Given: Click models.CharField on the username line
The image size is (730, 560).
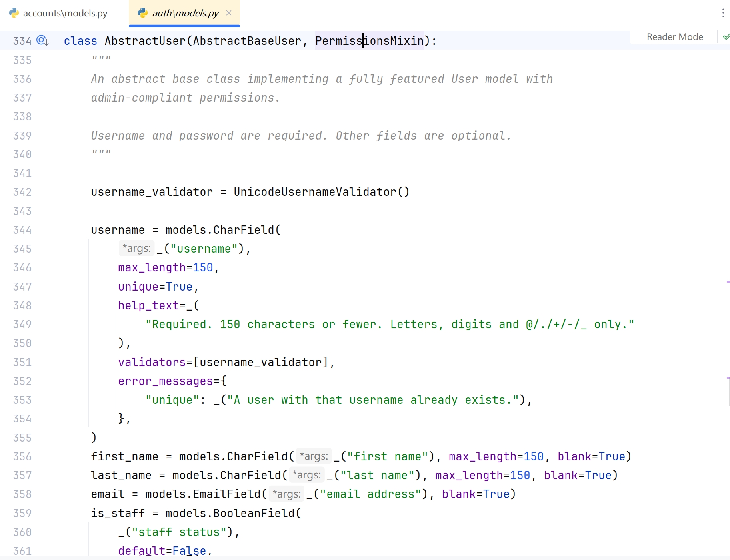Looking at the screenshot, I should pyautogui.click(x=220, y=230).
